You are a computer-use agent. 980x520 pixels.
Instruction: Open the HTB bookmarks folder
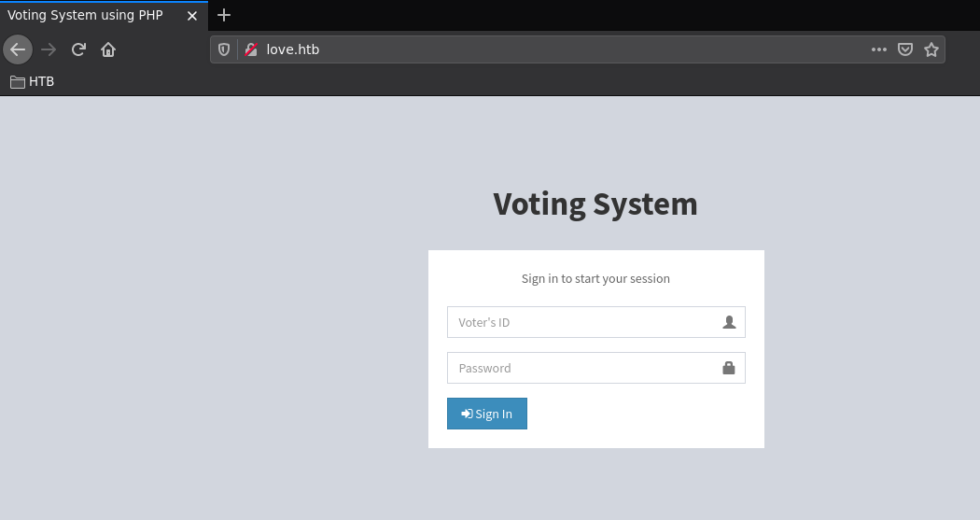[33, 81]
